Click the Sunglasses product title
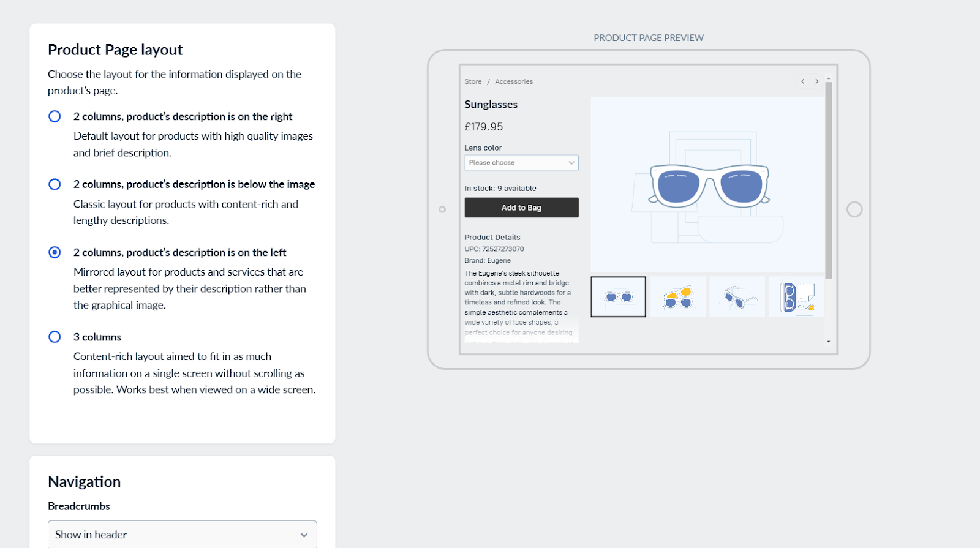Image resolution: width=980 pixels, height=548 pixels. 491,105
